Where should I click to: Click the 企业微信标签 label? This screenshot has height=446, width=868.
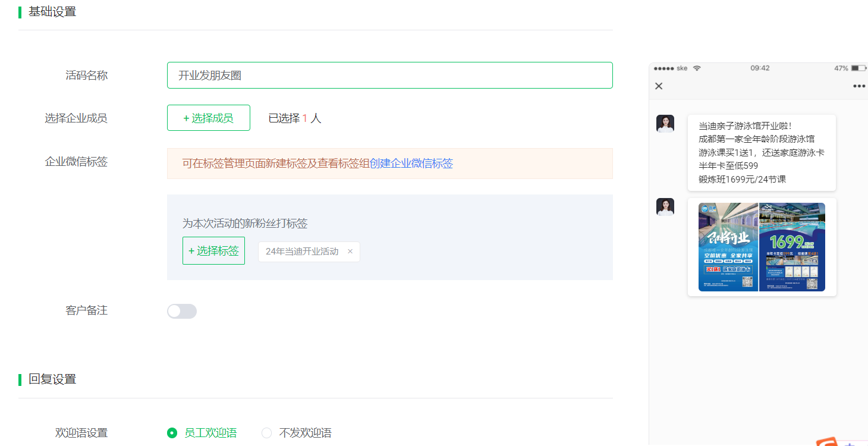tap(76, 162)
